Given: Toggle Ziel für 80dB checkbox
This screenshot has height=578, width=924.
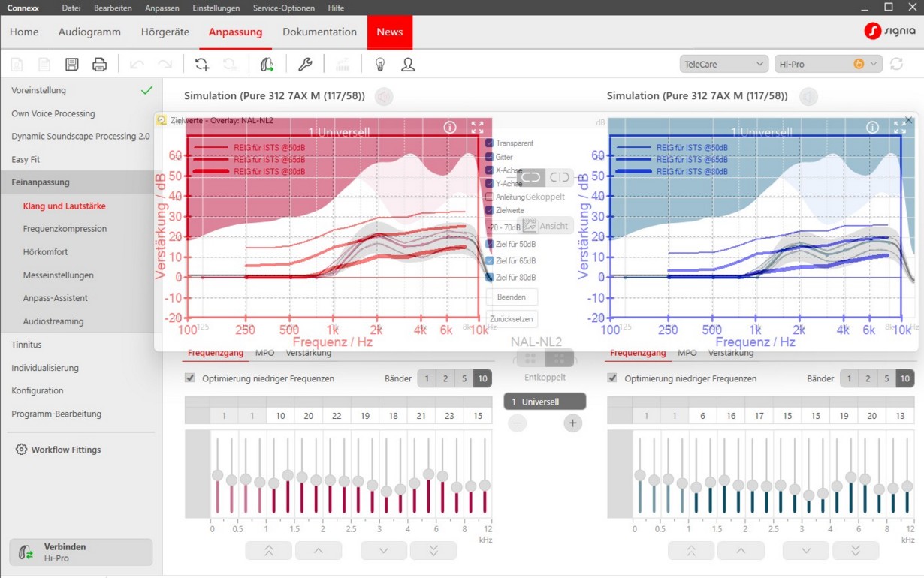Looking at the screenshot, I should pos(490,277).
